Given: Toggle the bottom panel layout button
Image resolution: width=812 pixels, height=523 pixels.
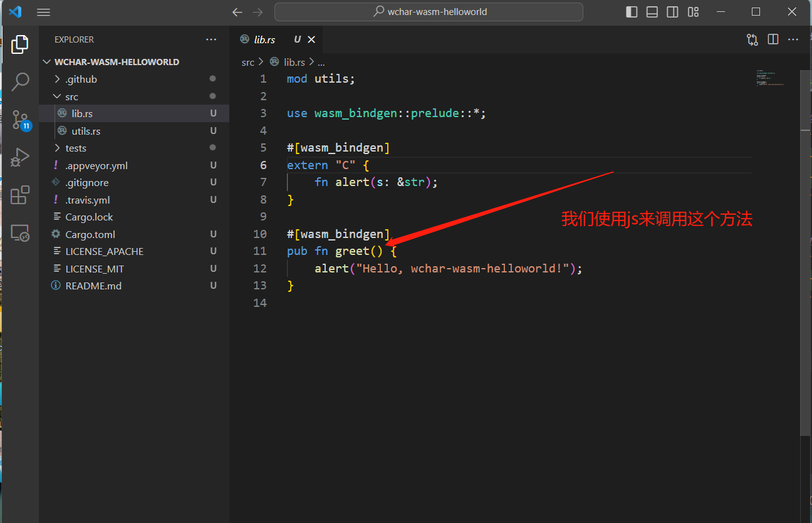Looking at the screenshot, I should tap(652, 12).
